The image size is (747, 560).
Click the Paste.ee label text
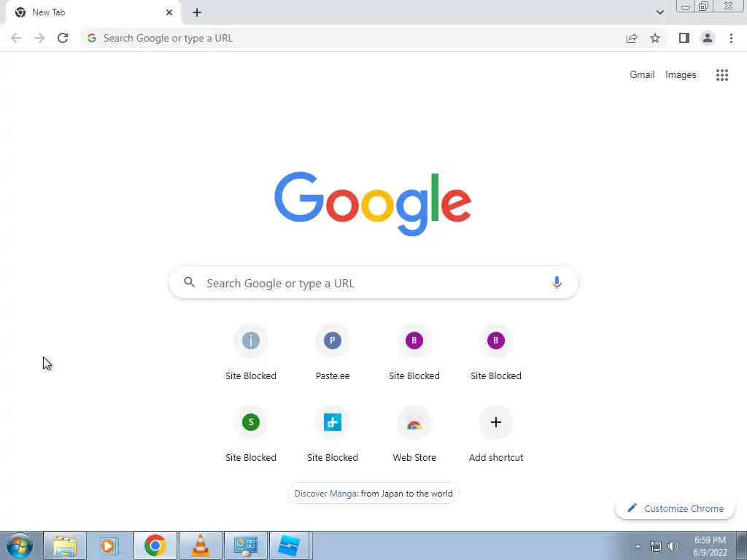tap(333, 376)
